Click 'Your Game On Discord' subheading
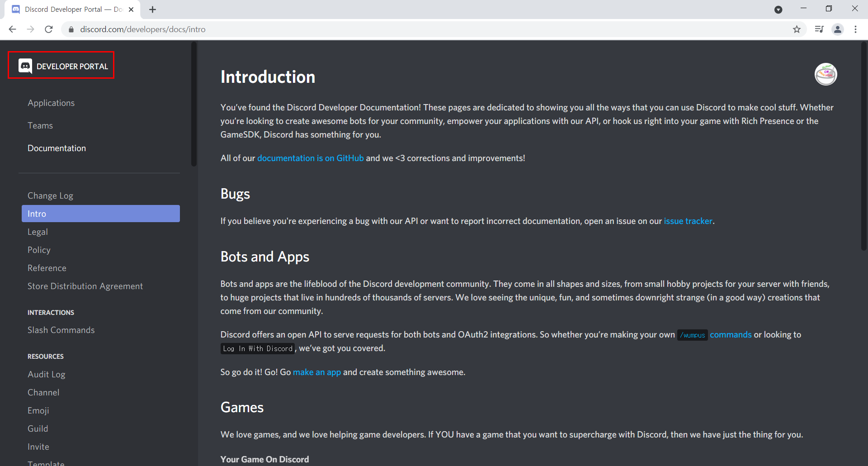This screenshot has height=466, width=868. 265,460
